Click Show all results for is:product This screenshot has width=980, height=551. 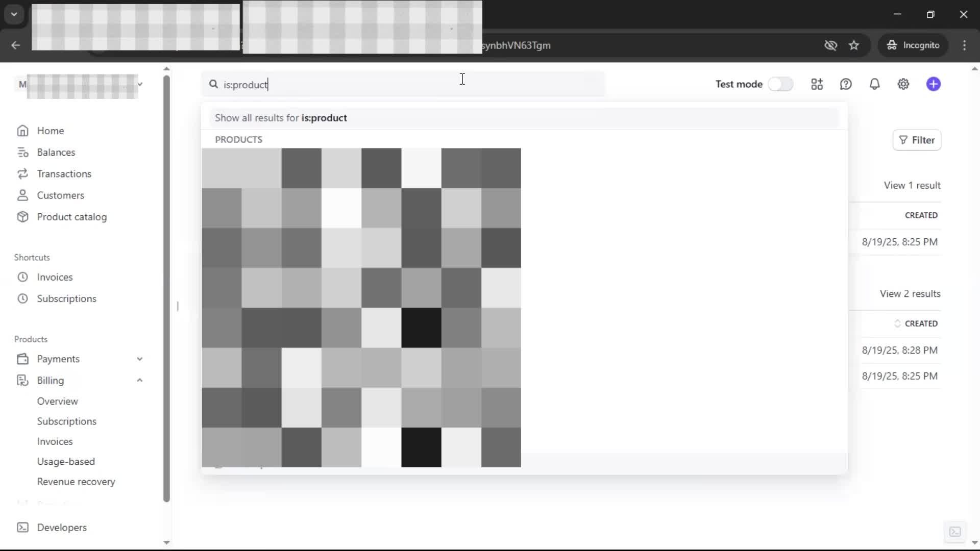281,118
